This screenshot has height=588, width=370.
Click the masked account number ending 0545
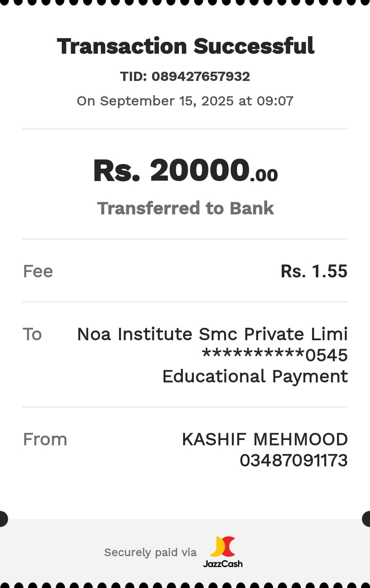[x=274, y=355]
